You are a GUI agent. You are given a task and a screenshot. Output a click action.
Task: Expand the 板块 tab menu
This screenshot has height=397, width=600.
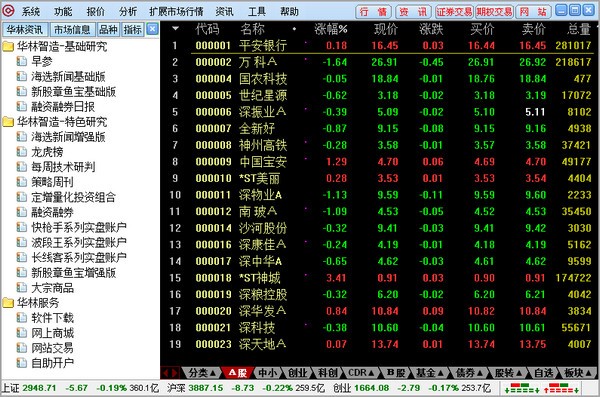[578, 372]
